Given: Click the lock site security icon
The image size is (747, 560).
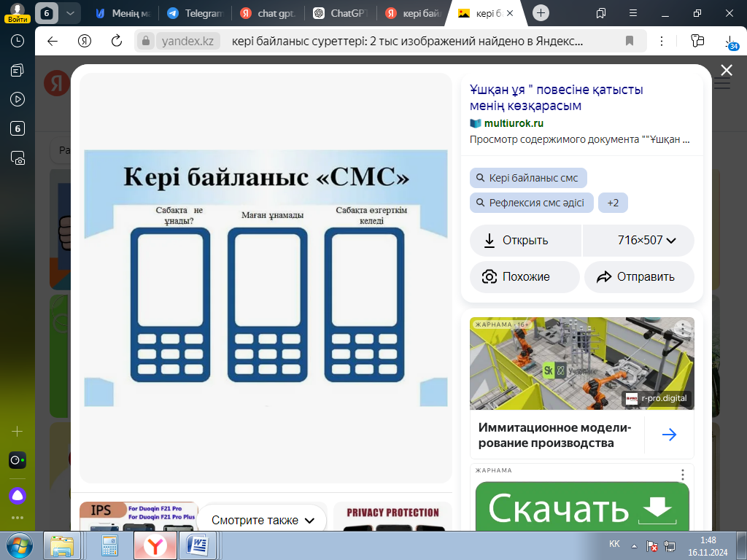Looking at the screenshot, I should click(146, 41).
